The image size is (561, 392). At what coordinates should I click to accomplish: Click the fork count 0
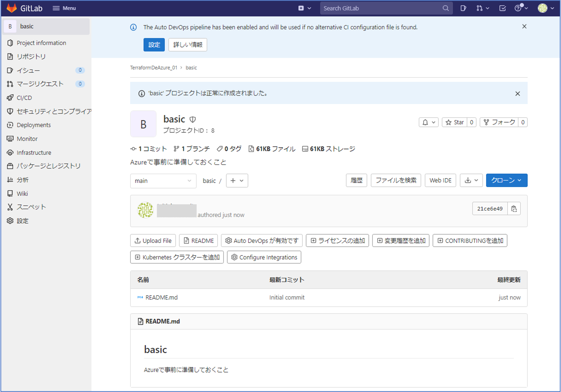click(523, 122)
